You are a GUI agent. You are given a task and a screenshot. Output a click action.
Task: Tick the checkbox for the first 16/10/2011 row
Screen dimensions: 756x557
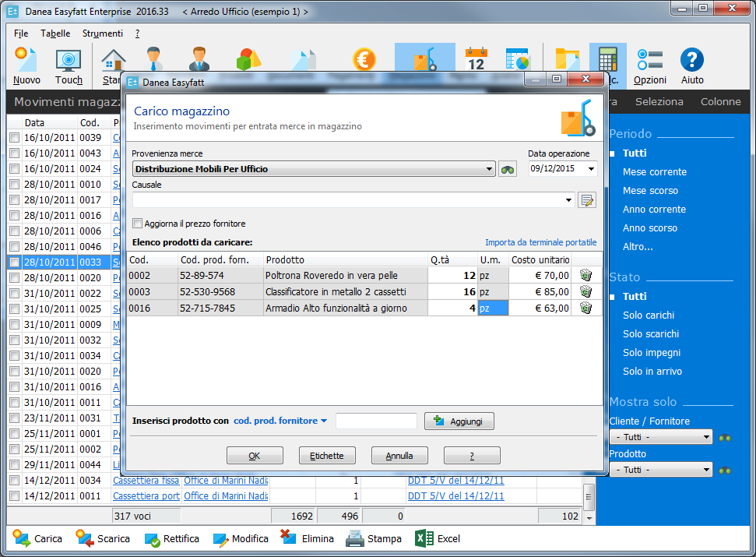point(14,138)
